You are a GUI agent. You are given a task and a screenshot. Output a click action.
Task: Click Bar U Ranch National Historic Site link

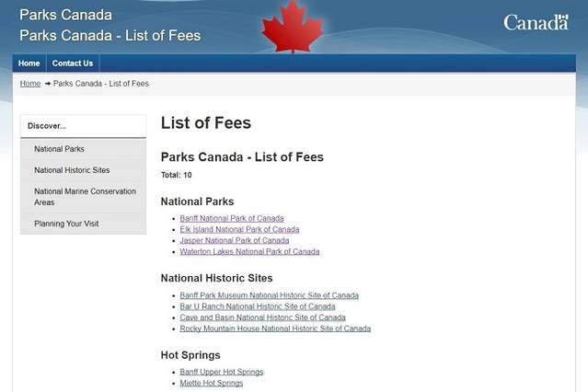point(258,307)
